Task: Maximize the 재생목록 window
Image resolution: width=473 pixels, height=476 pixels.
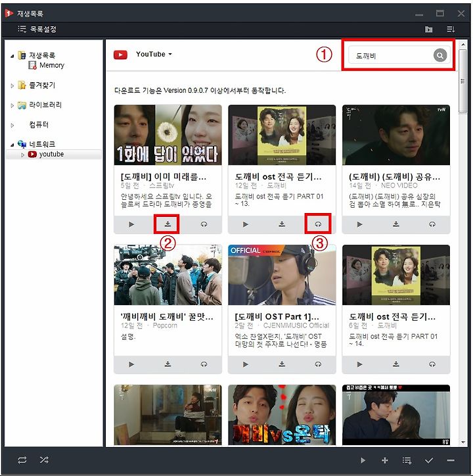Action: (440, 13)
